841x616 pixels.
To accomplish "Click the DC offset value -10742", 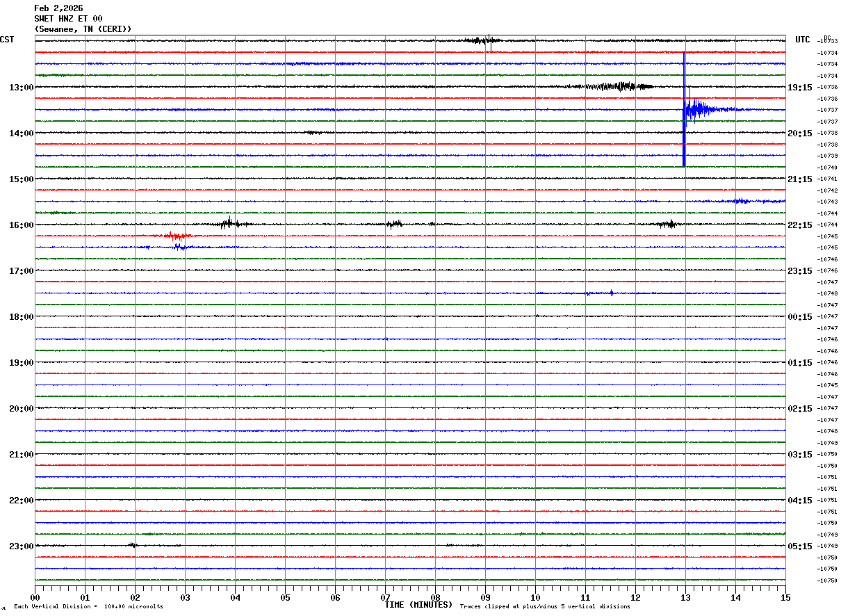I will click(x=828, y=191).
